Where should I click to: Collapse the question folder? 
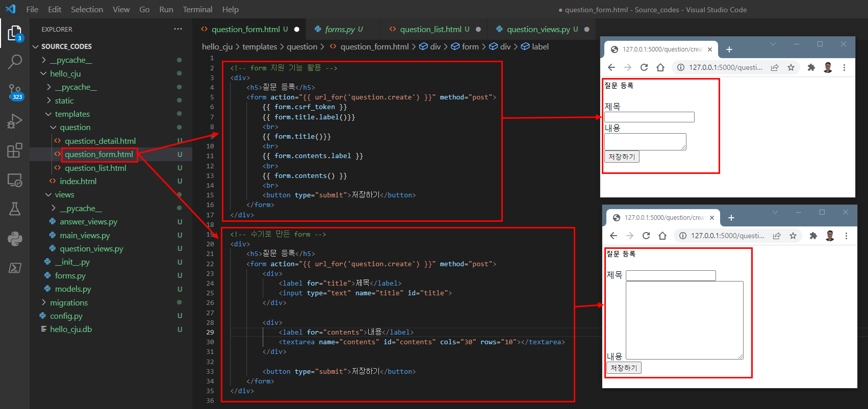(54, 127)
